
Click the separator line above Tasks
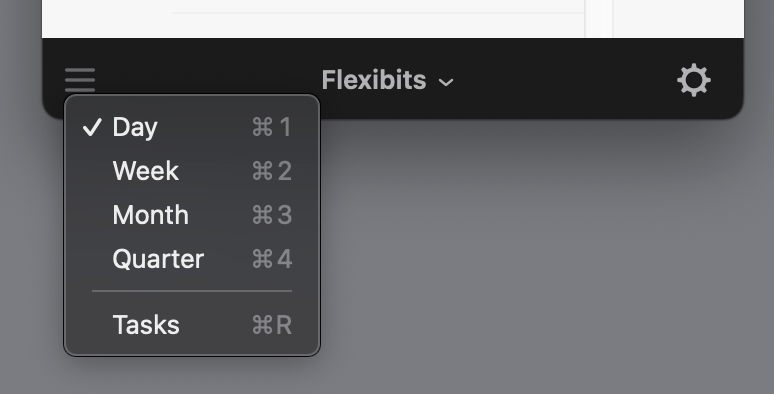coord(192,291)
